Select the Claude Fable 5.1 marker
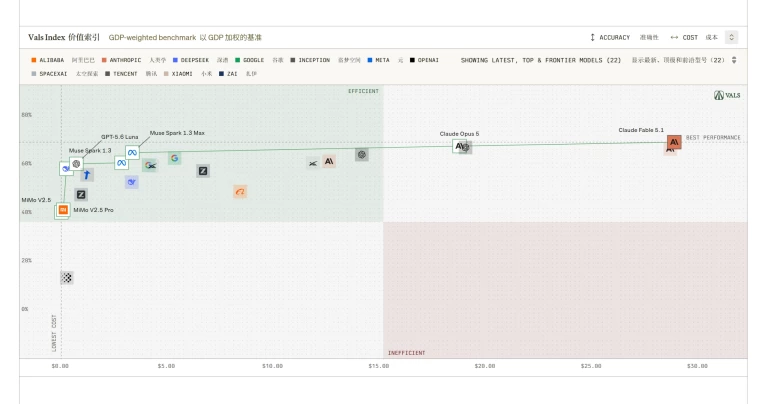 click(674, 142)
